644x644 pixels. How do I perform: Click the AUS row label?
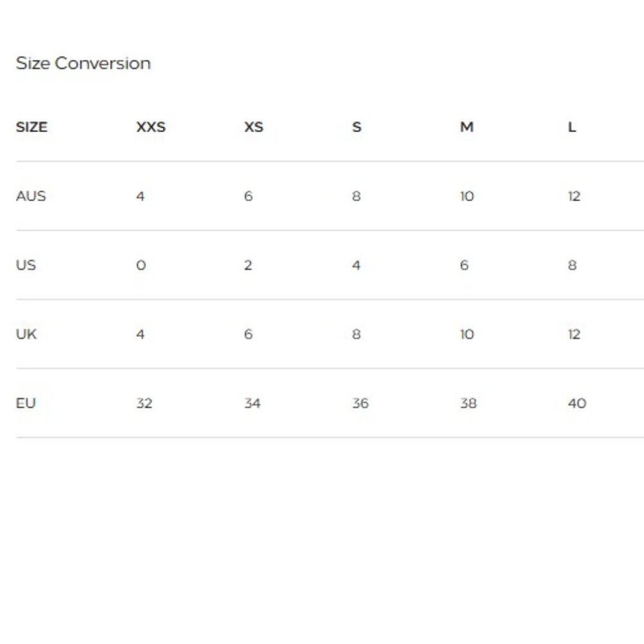(x=31, y=196)
